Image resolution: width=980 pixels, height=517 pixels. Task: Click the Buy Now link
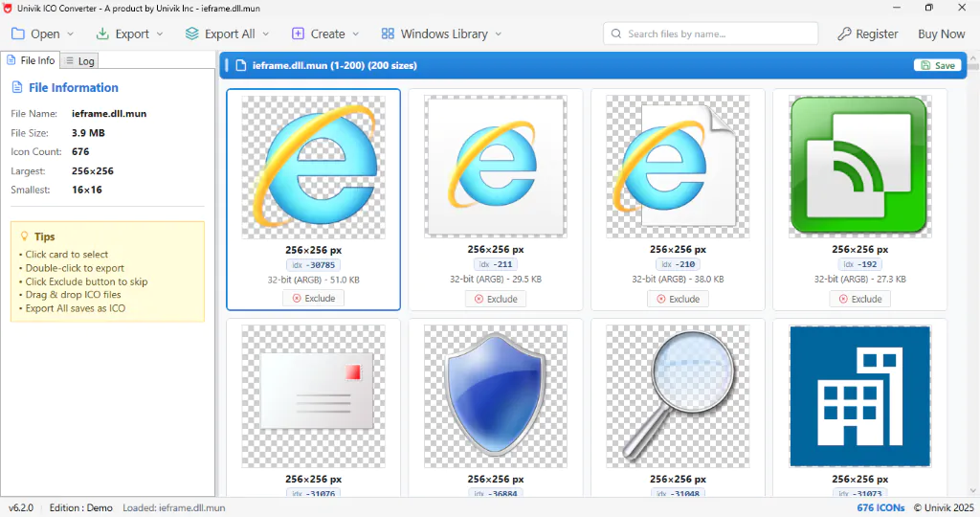[942, 34]
